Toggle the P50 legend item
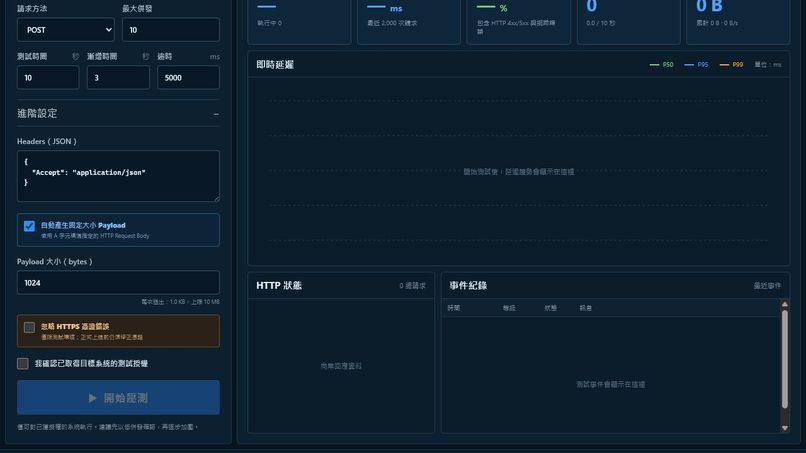806x453 pixels. 662,65
